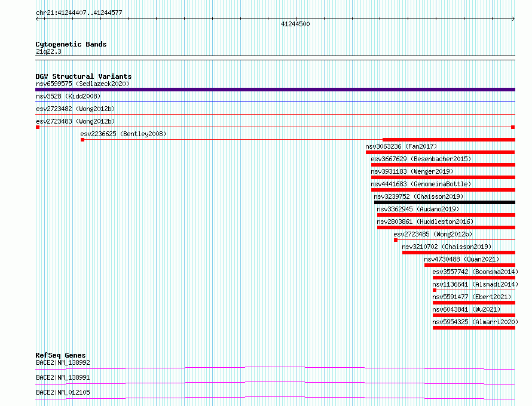Viewport: 532px width, 406px height.
Task: Select nsv6043841 (Wu2021) label
Action: pyautogui.click(x=466, y=309)
